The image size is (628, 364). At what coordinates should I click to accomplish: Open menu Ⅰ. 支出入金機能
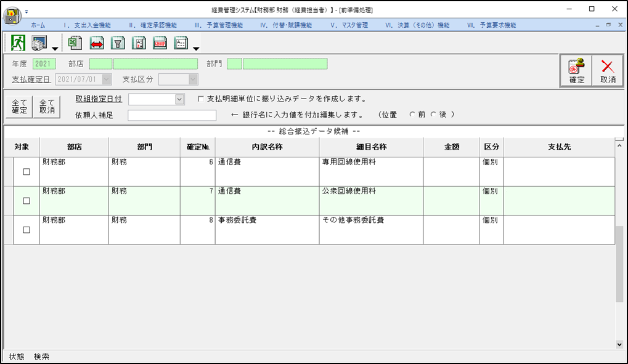(x=87, y=25)
